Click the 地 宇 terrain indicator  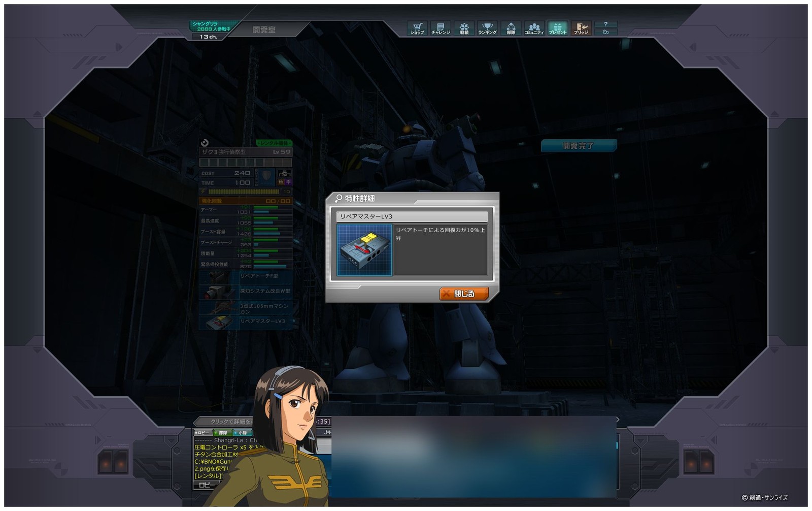pyautogui.click(x=284, y=182)
